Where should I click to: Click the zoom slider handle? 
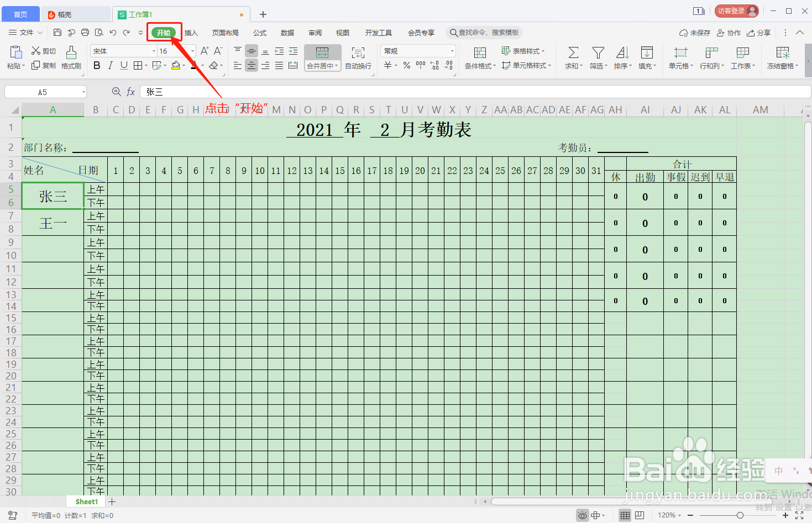pos(740,515)
